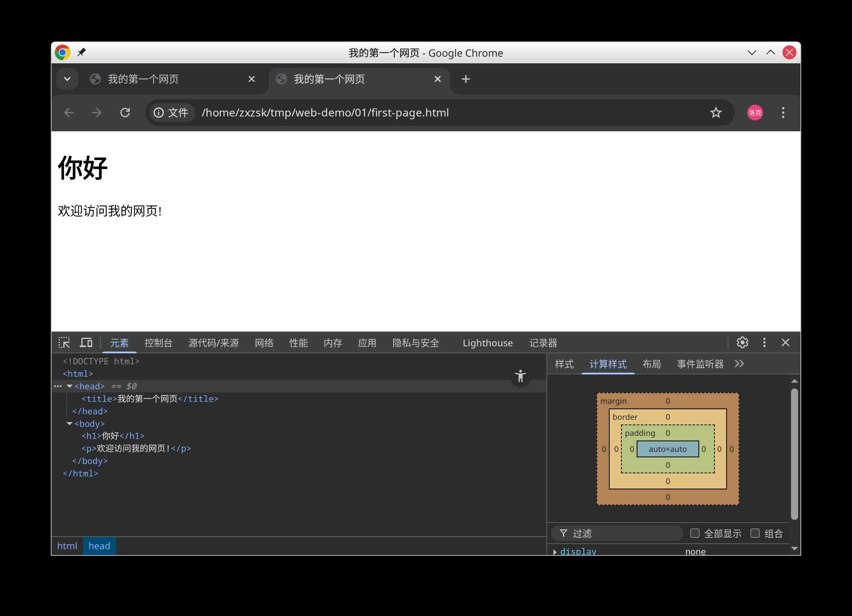This screenshot has height=616, width=852.
Task: Open DevTools settings gear
Action: point(742,343)
